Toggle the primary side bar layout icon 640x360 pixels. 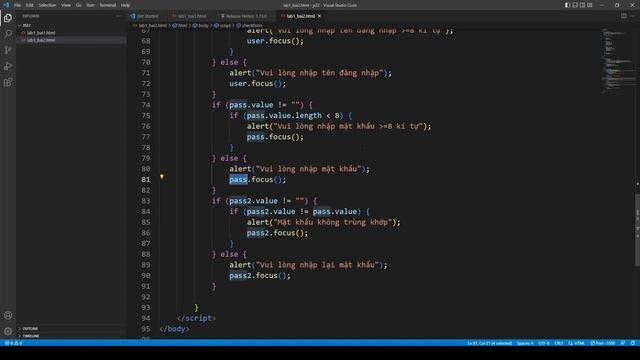(567, 5)
